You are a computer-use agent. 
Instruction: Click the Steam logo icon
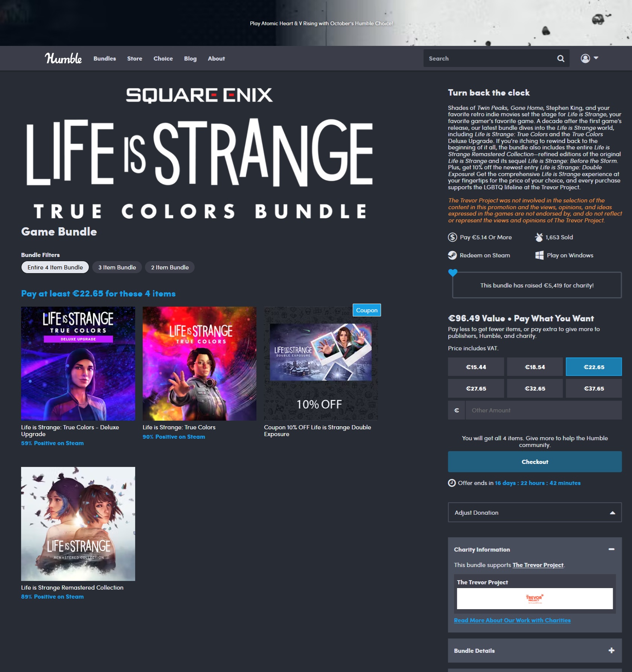452,255
